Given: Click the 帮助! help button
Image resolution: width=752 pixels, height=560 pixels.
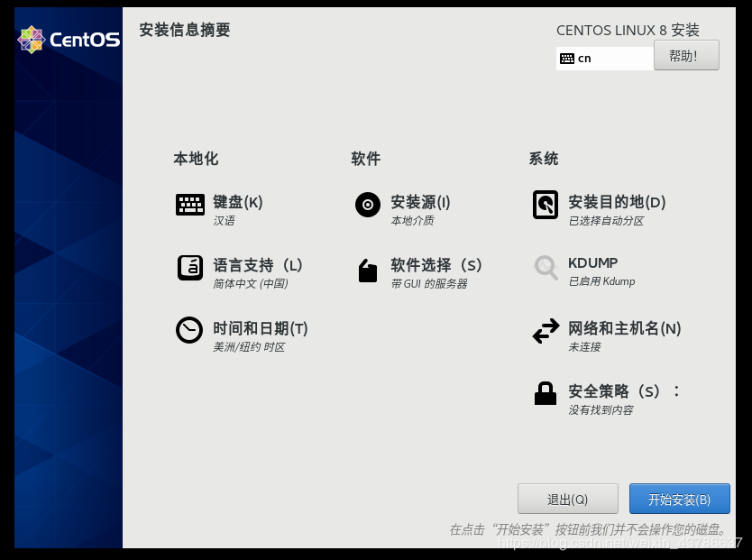Looking at the screenshot, I should 686,56.
